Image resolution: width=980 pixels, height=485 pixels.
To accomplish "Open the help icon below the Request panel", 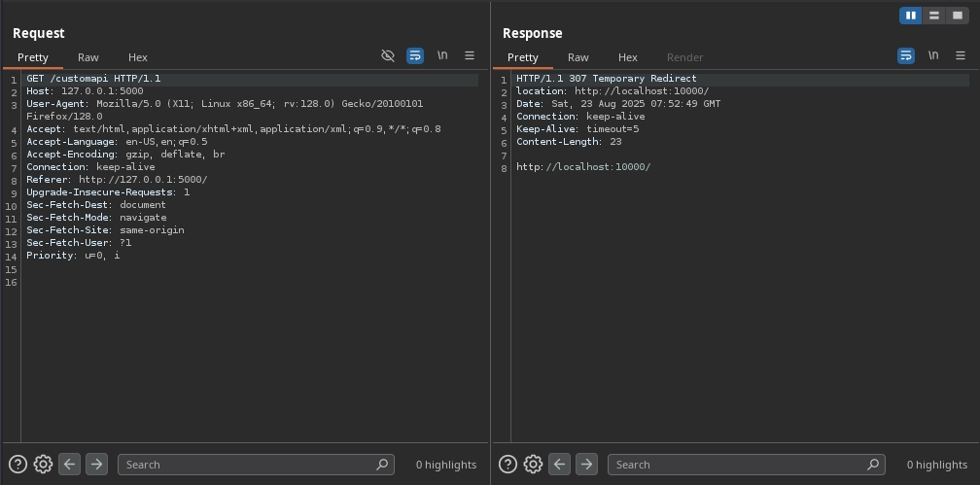I will pos(17,465).
